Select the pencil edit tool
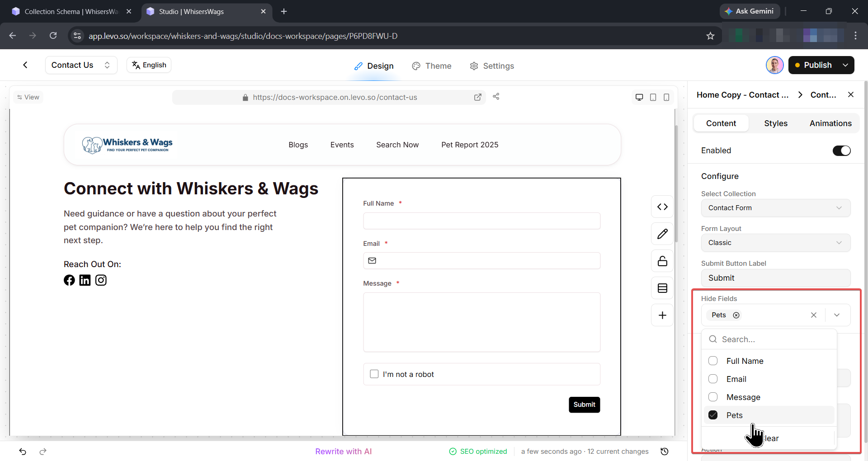Image resolution: width=868 pixels, height=461 pixels. 662,234
